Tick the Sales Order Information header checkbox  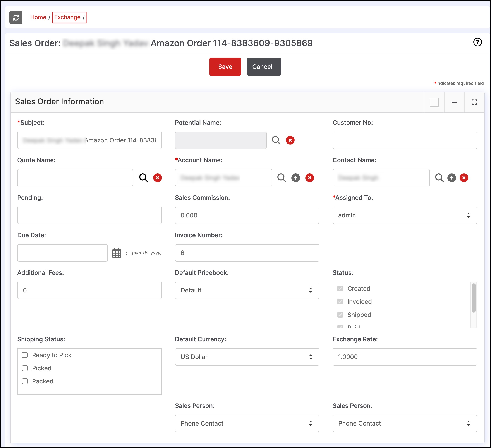tap(434, 102)
